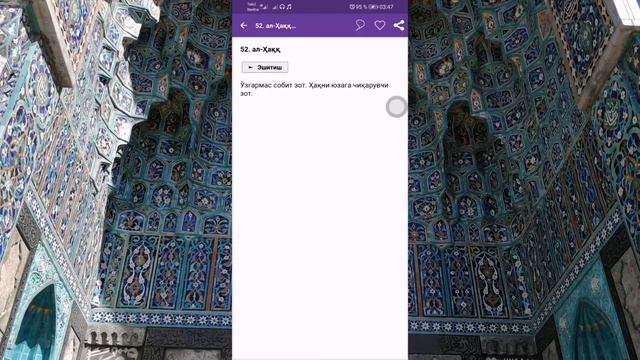Tap the headphones icon in status bar
640x360 pixels.
pos(282,7)
